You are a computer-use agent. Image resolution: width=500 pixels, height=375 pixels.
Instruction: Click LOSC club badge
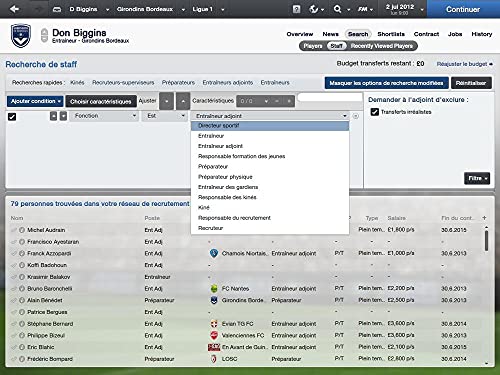(x=214, y=359)
